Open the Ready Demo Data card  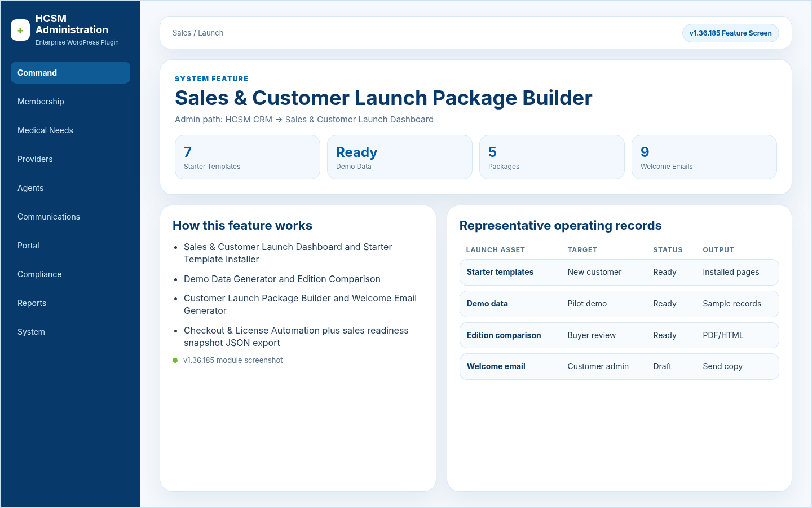coord(400,157)
